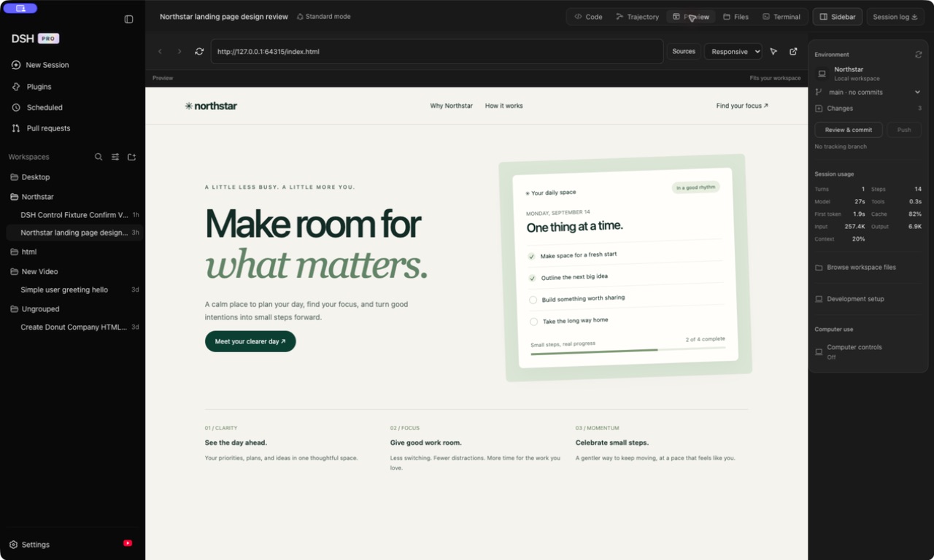
Task: Click the daily progress bar in the card
Action: point(628,351)
